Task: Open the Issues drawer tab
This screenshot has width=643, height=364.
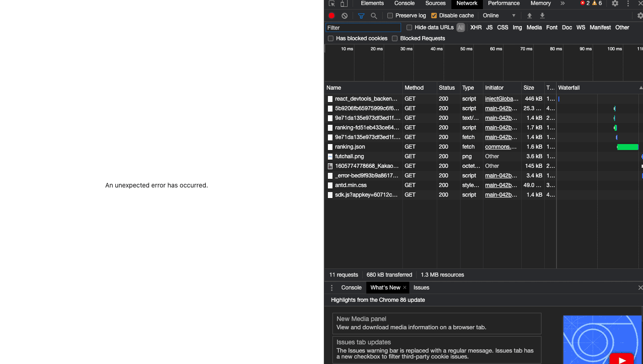Action: (x=421, y=288)
